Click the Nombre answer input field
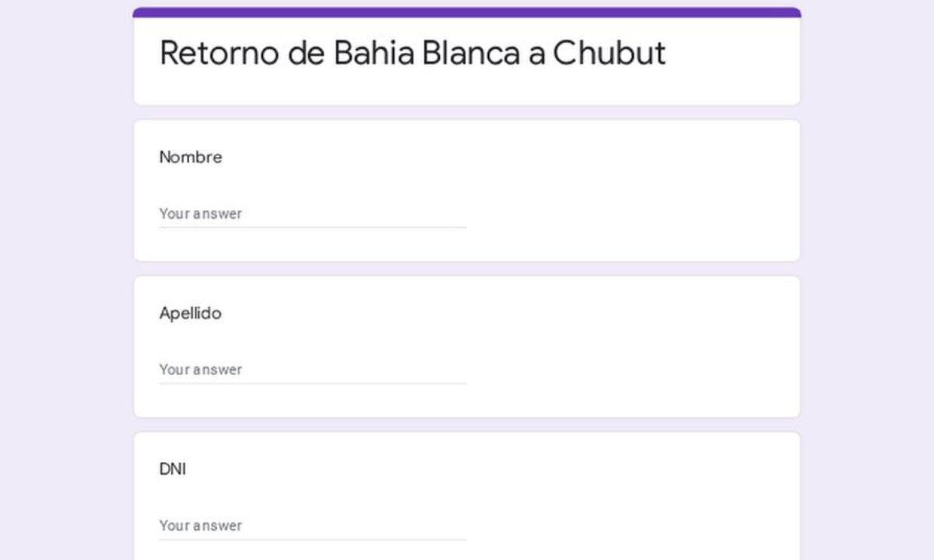The height and width of the screenshot is (560, 934). (312, 213)
